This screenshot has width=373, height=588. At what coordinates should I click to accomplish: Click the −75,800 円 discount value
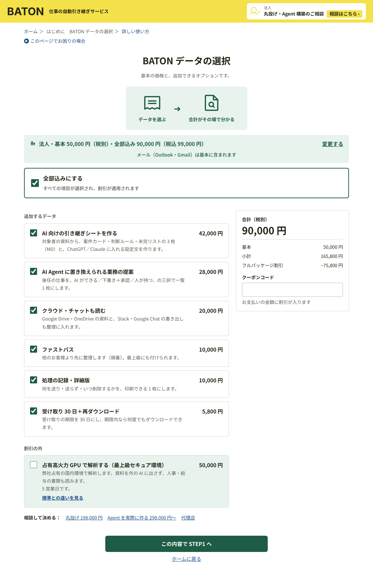point(332,265)
